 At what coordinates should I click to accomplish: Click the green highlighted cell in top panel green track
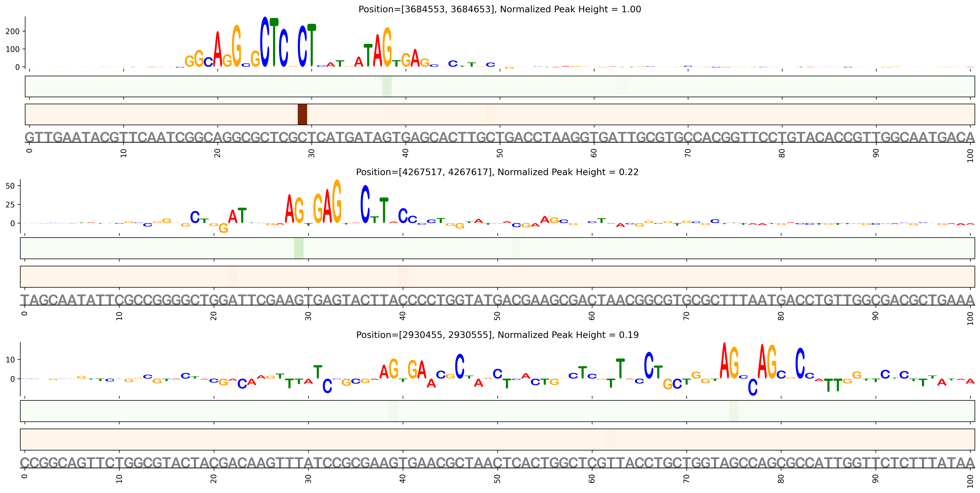pyautogui.click(x=387, y=86)
